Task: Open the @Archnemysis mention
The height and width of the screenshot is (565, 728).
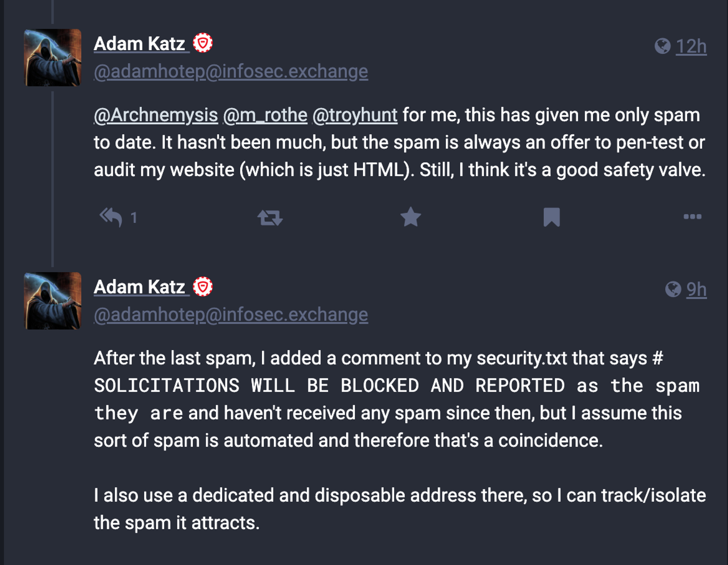Action: 156,115
